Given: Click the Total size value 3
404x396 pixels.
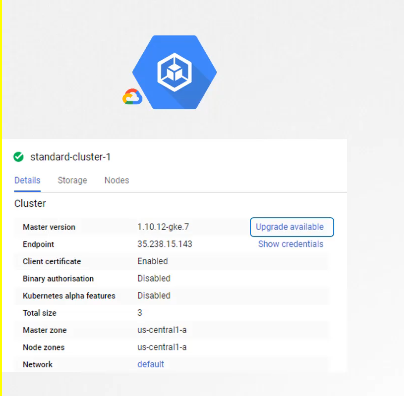Looking at the screenshot, I should click(x=140, y=313).
